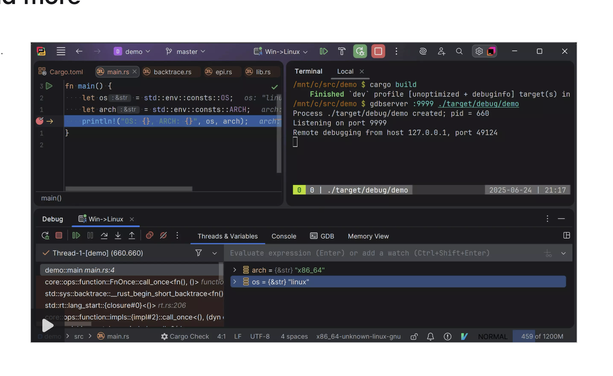Navigate back with the left arrow
The width and height of the screenshot is (613, 376).
coord(79,51)
